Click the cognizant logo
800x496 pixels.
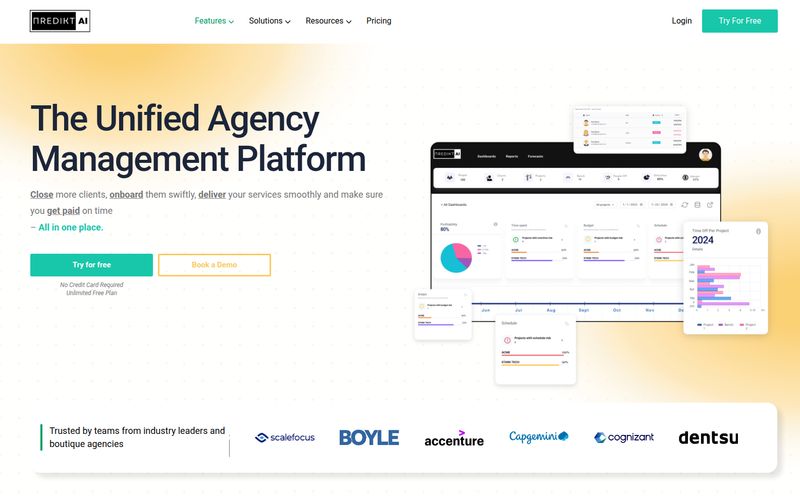point(624,437)
